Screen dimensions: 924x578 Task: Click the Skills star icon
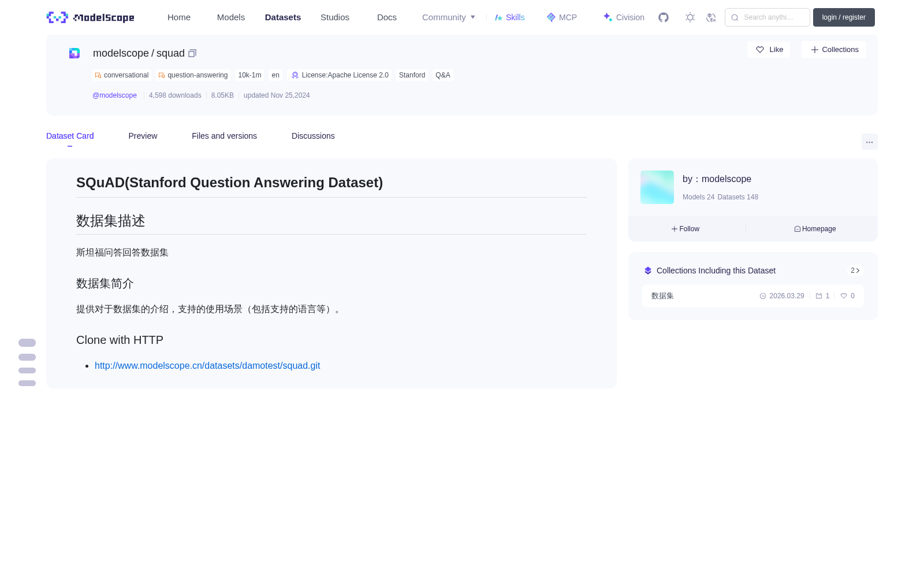498,17
